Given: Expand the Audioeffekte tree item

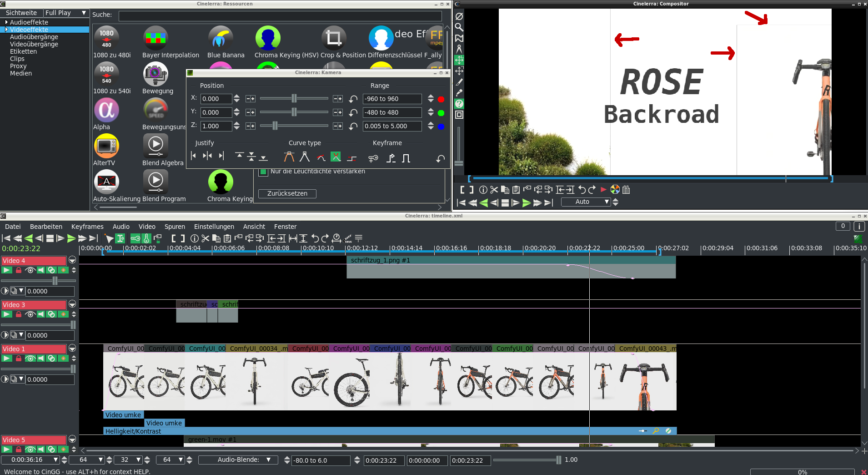Looking at the screenshot, I should click(x=6, y=22).
